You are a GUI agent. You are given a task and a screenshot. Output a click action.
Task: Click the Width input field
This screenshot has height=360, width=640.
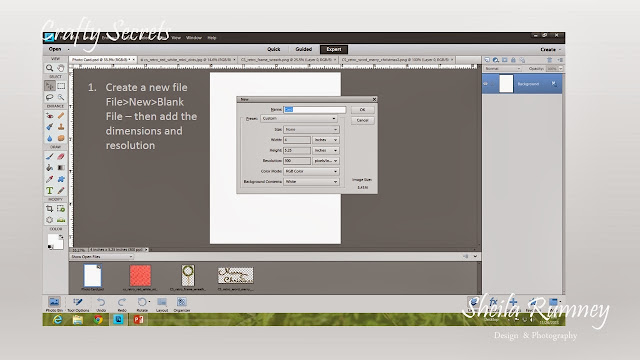(x=297, y=140)
